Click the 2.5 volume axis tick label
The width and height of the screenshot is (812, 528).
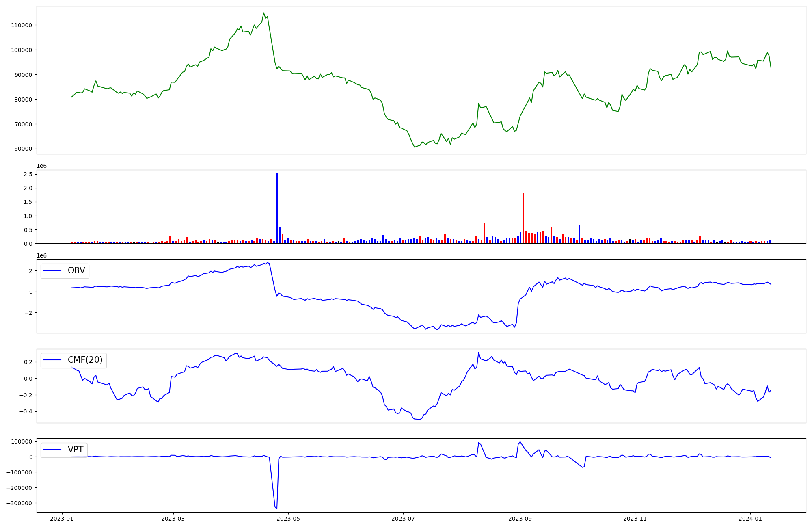[28, 174]
